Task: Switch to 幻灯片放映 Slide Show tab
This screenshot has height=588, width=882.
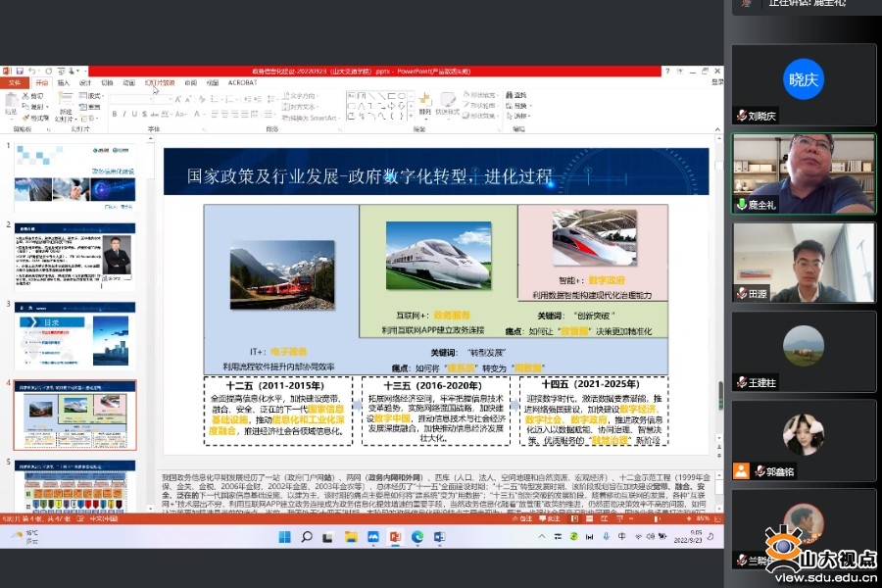Action: [160, 82]
